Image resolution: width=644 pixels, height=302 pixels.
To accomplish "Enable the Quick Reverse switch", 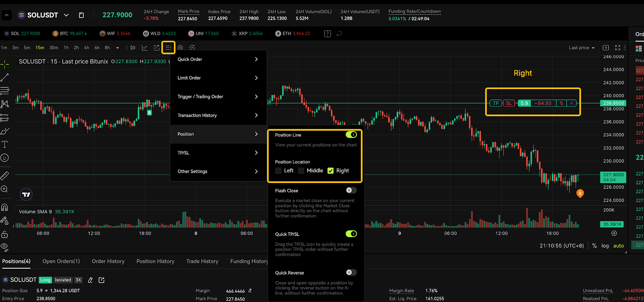I will pos(351,272).
